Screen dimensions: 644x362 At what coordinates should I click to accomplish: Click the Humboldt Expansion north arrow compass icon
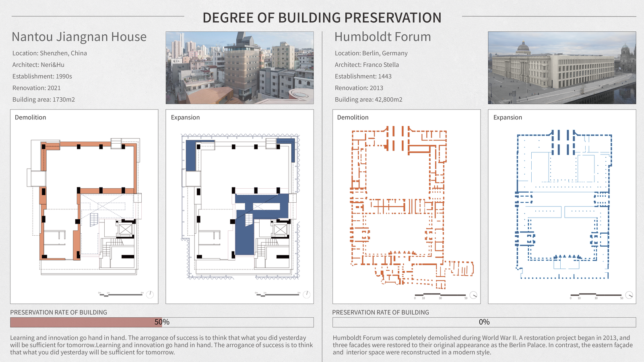tap(629, 295)
